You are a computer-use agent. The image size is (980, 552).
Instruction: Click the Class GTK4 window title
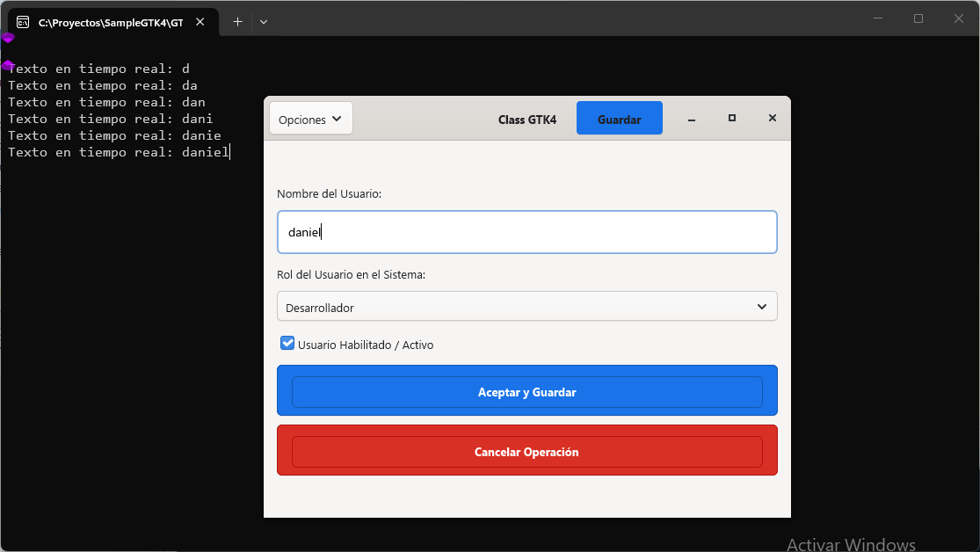[526, 120]
